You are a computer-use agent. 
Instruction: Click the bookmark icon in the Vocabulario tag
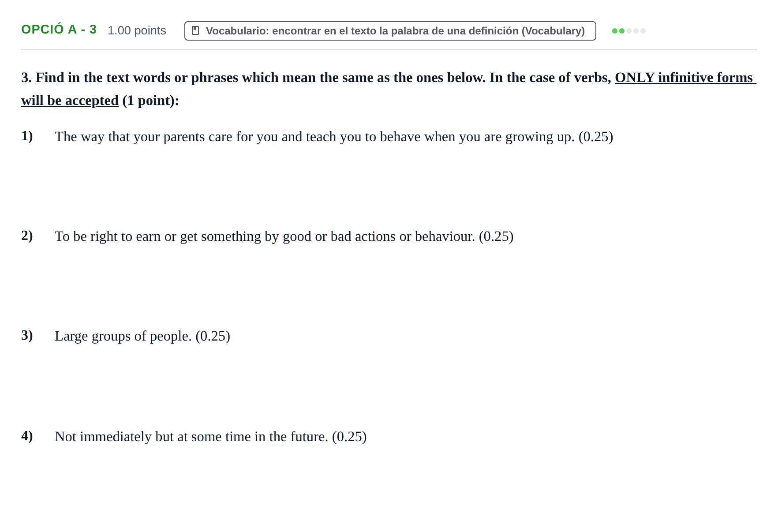point(195,30)
